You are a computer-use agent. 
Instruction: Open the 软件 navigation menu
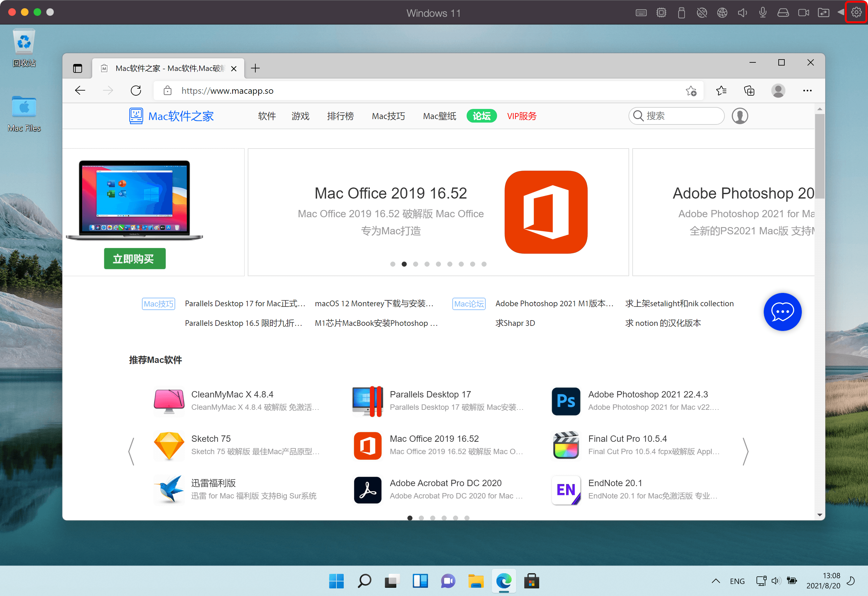[267, 116]
